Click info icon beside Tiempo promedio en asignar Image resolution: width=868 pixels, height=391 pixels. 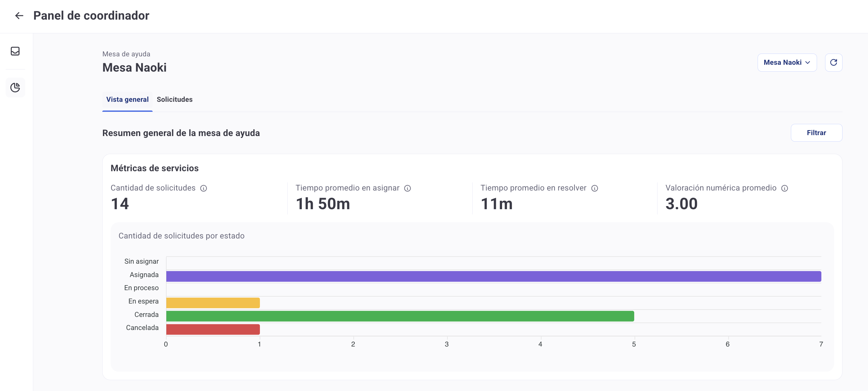pyautogui.click(x=407, y=188)
